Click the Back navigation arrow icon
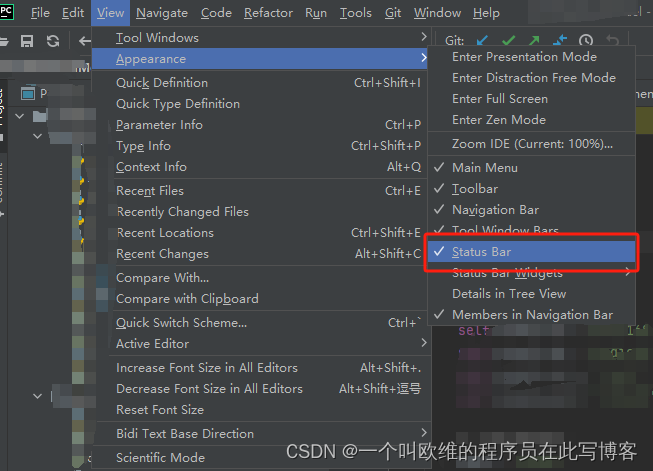This screenshot has height=471, width=653. 85,41
